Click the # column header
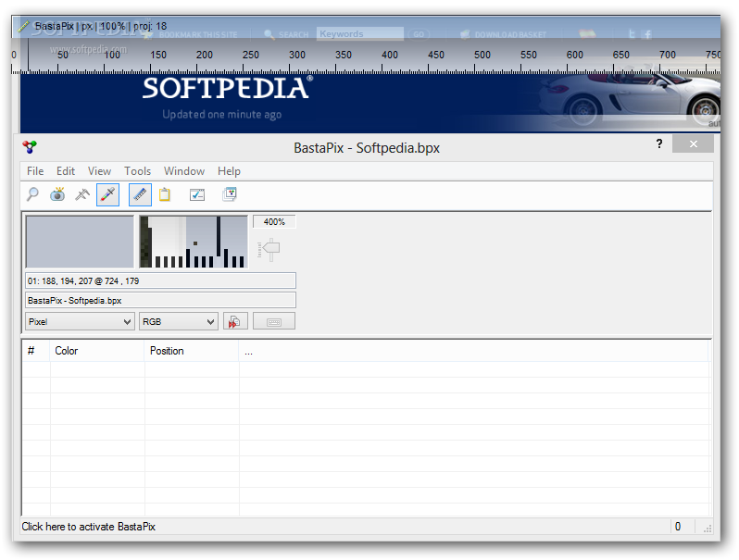This screenshot has height=560, width=739. coord(36,351)
